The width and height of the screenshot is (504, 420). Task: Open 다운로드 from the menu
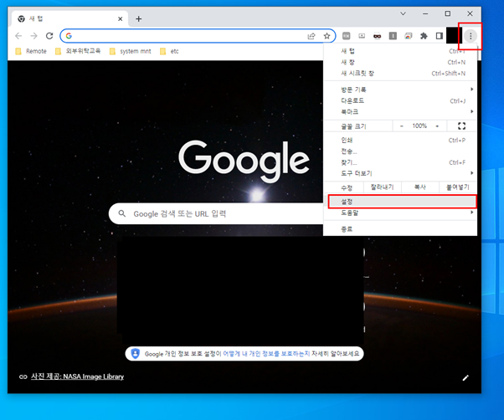400,101
